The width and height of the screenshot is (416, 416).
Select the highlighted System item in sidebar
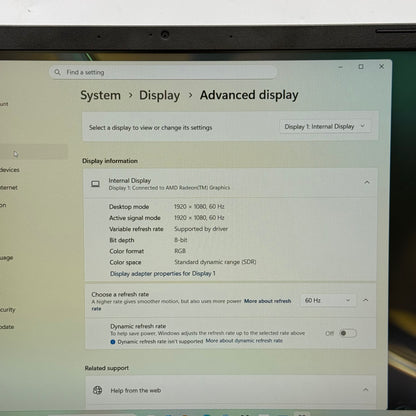tap(33, 152)
